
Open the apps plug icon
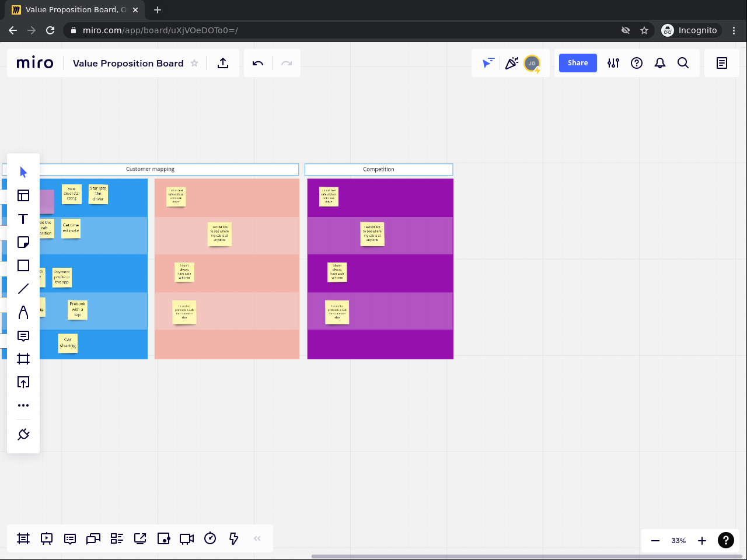tap(23, 435)
